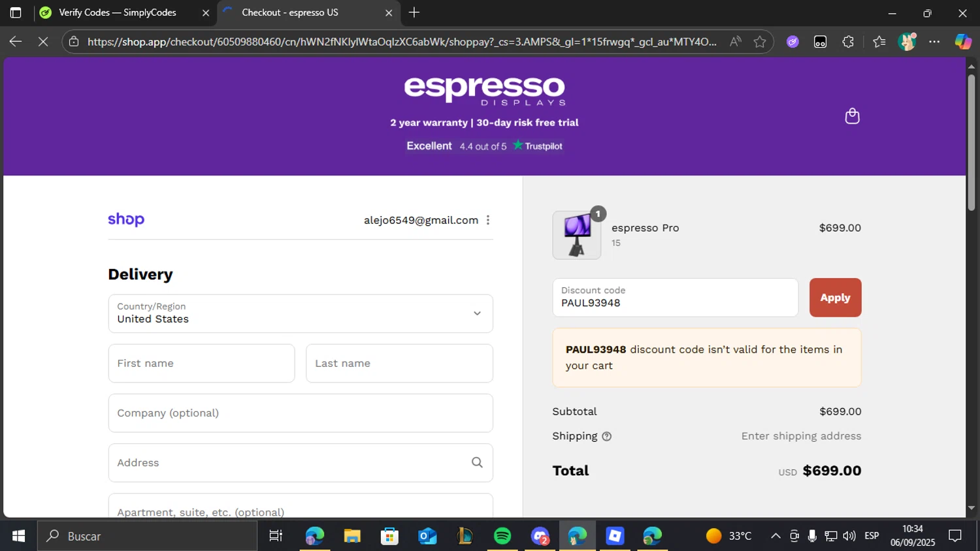
Task: Toggle Read aloud icon in address bar
Action: coord(735,42)
